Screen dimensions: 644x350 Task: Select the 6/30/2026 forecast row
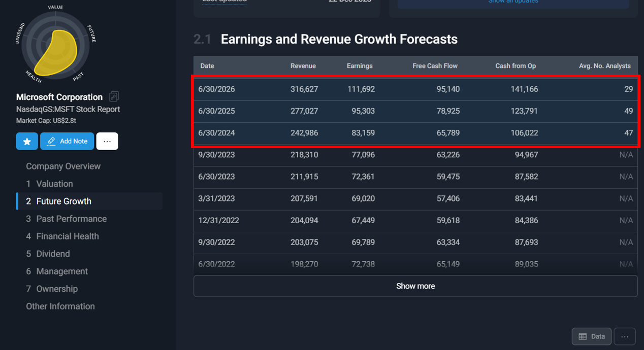(x=415, y=89)
